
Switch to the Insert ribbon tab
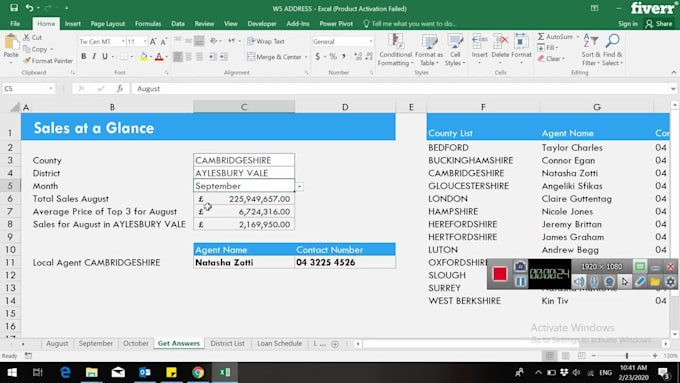(72, 24)
